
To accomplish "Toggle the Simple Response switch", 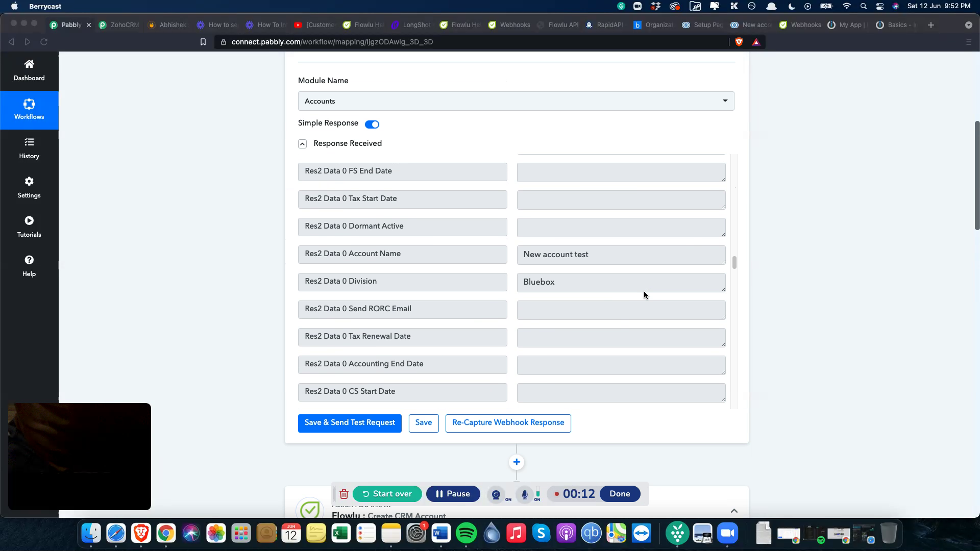I will tap(373, 124).
